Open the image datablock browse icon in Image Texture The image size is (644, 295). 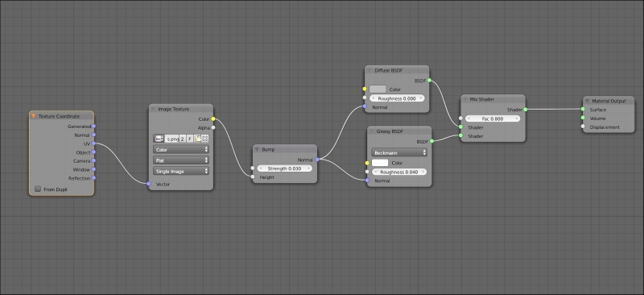[x=159, y=139]
